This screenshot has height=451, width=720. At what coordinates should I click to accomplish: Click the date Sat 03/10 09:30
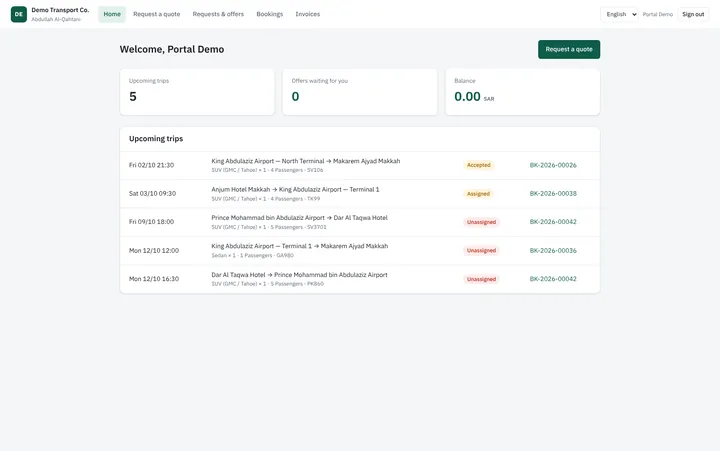152,193
